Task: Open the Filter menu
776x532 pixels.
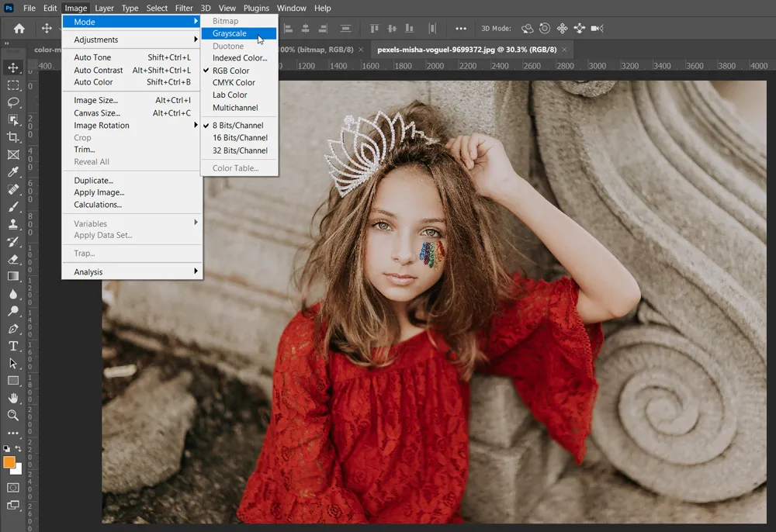Action: point(184,8)
